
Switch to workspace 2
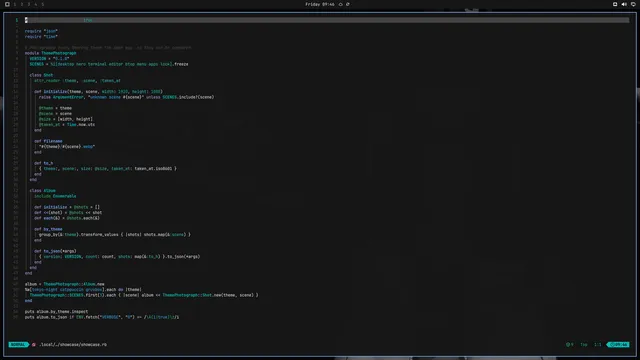pyautogui.click(x=22, y=4)
